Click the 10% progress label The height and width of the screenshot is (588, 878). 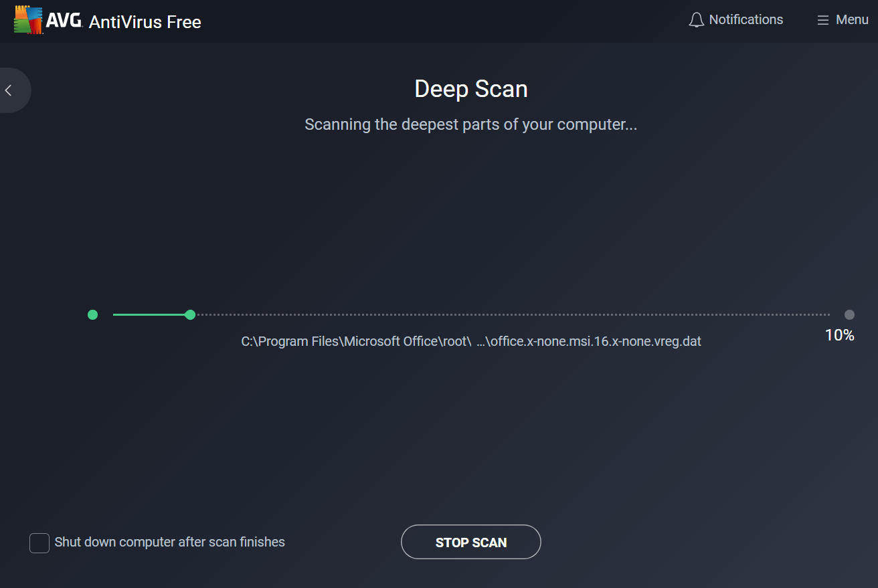839,335
